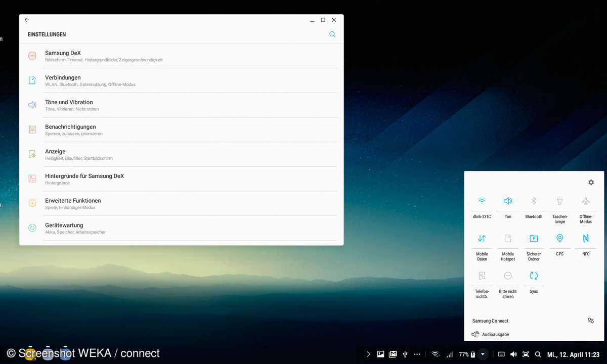
Task: Minimize the Einstellungen window
Action: click(x=313, y=21)
